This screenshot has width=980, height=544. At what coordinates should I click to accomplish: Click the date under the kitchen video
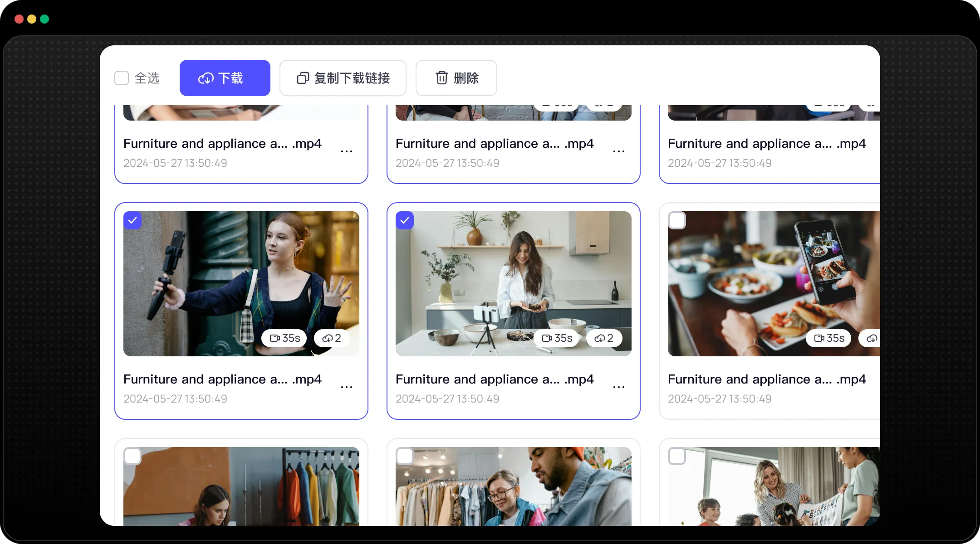click(x=447, y=399)
